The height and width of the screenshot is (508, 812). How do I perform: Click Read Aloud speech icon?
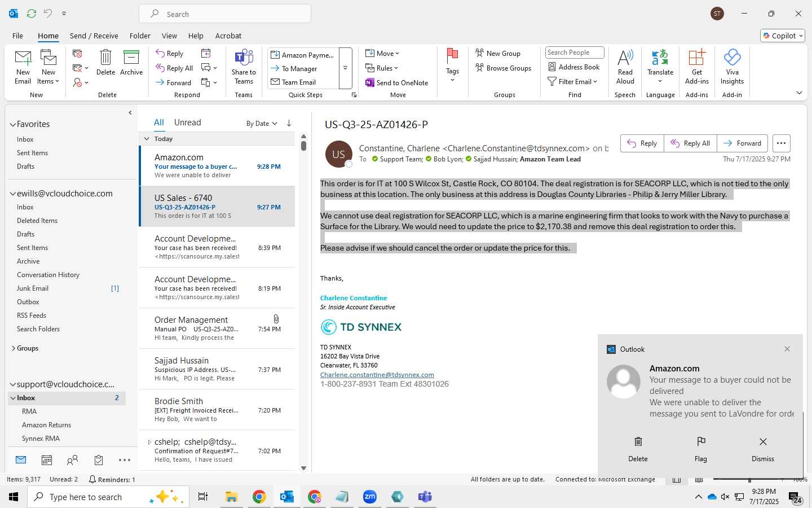pyautogui.click(x=625, y=57)
